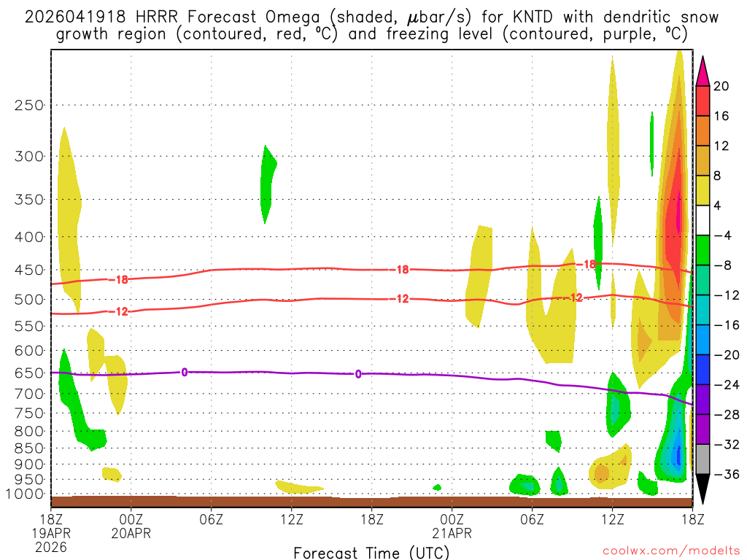Viewport: 747px width, 560px height.
Task: Click the '18Z 19APR 2026' time label
Action: (x=51, y=533)
